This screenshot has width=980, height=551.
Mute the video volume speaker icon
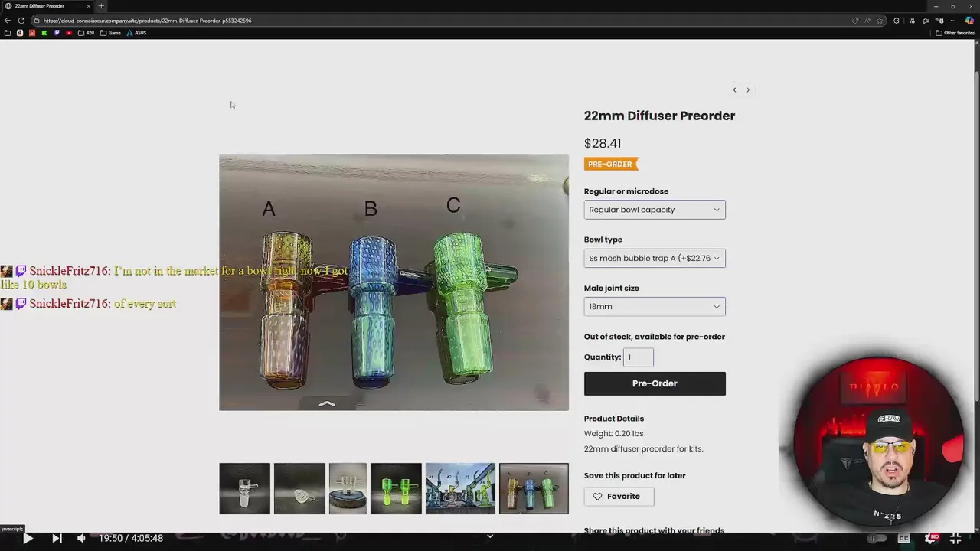81,539
